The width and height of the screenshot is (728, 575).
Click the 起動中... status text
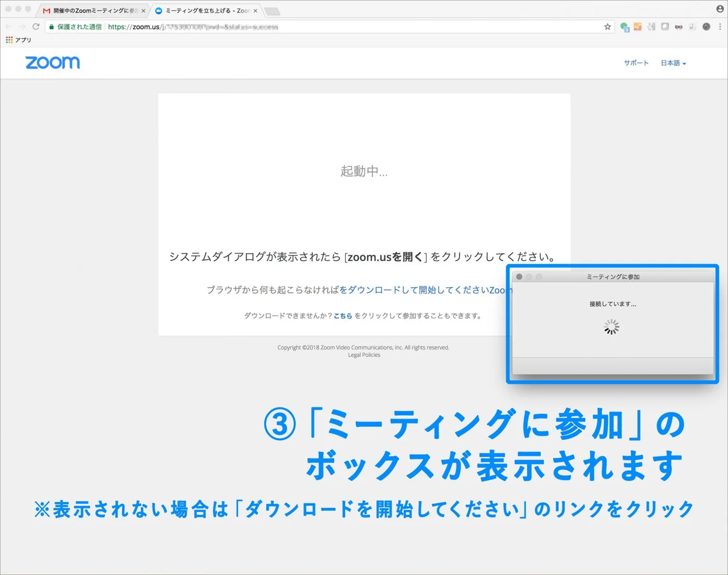(x=364, y=171)
